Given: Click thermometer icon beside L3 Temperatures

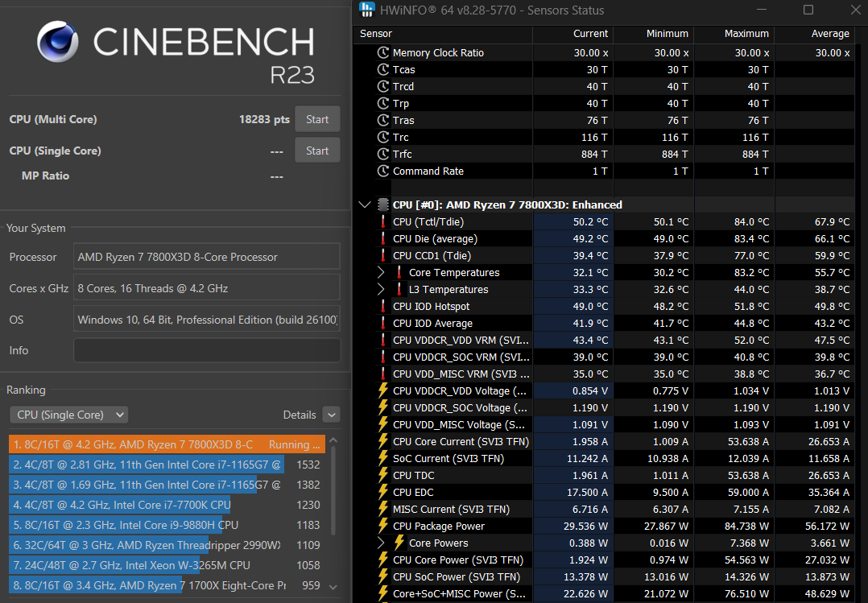Looking at the screenshot, I should 399,289.
